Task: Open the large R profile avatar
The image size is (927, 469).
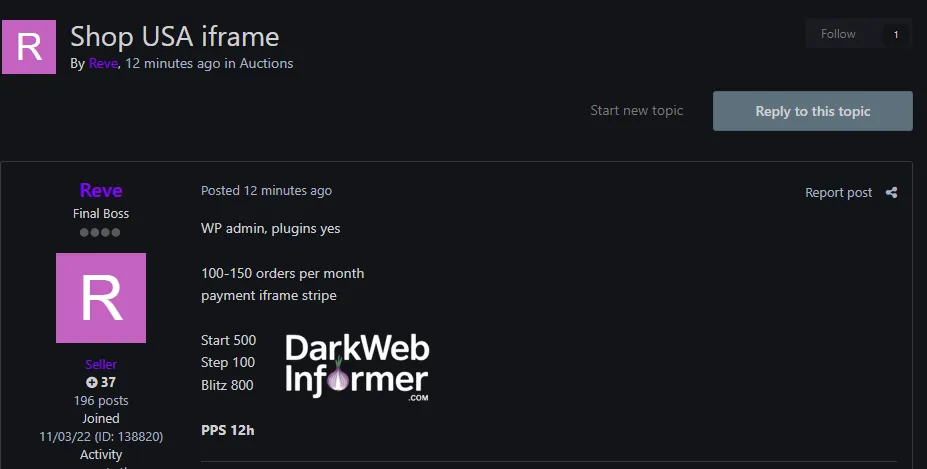Action: click(x=100, y=298)
